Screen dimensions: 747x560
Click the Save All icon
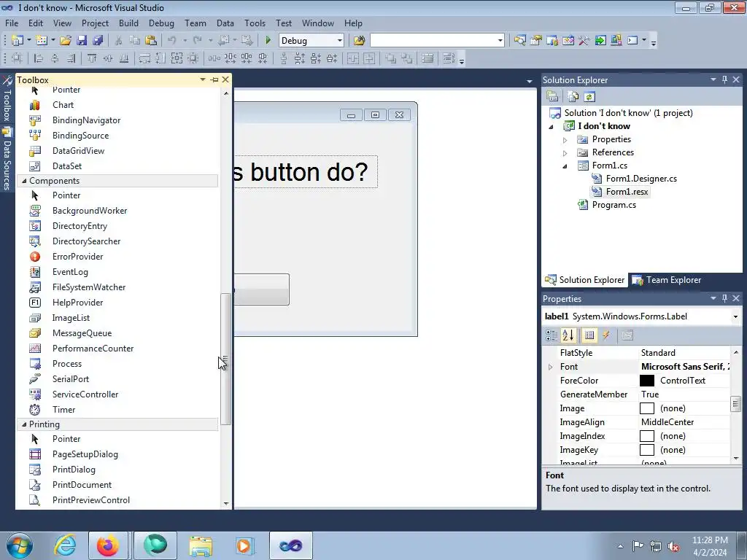[98, 41]
